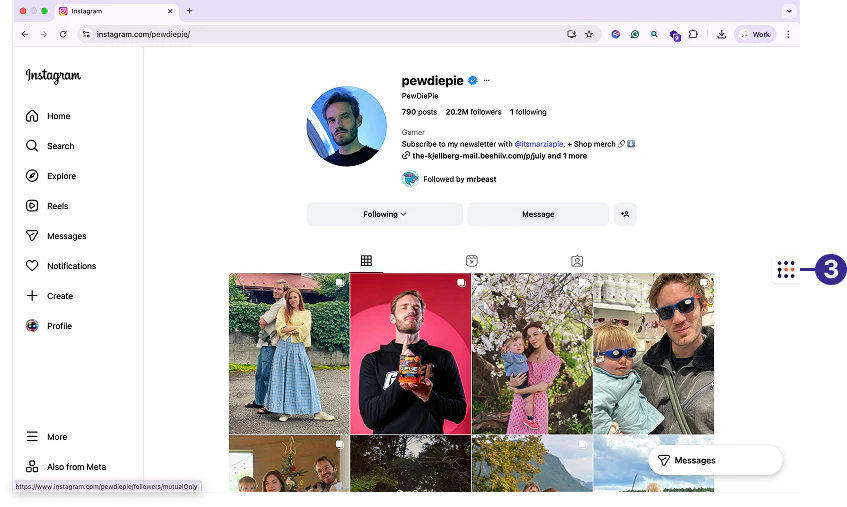
Task: Go forward in browser
Action: tap(44, 34)
